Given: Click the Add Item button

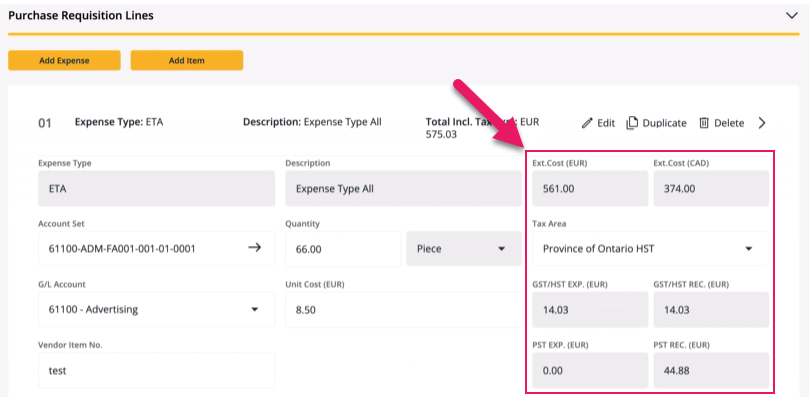Looking at the screenshot, I should point(187,60).
